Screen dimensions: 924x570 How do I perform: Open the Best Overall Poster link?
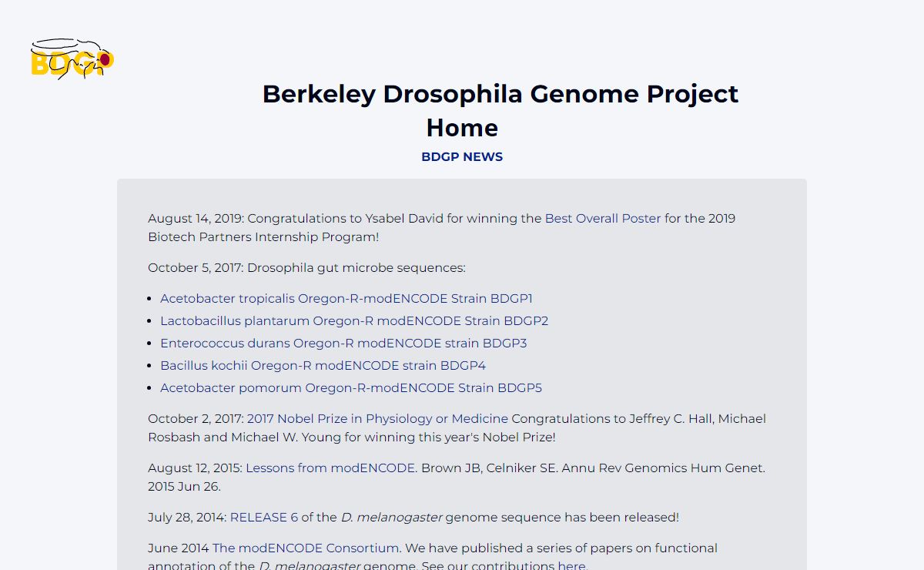(603, 219)
